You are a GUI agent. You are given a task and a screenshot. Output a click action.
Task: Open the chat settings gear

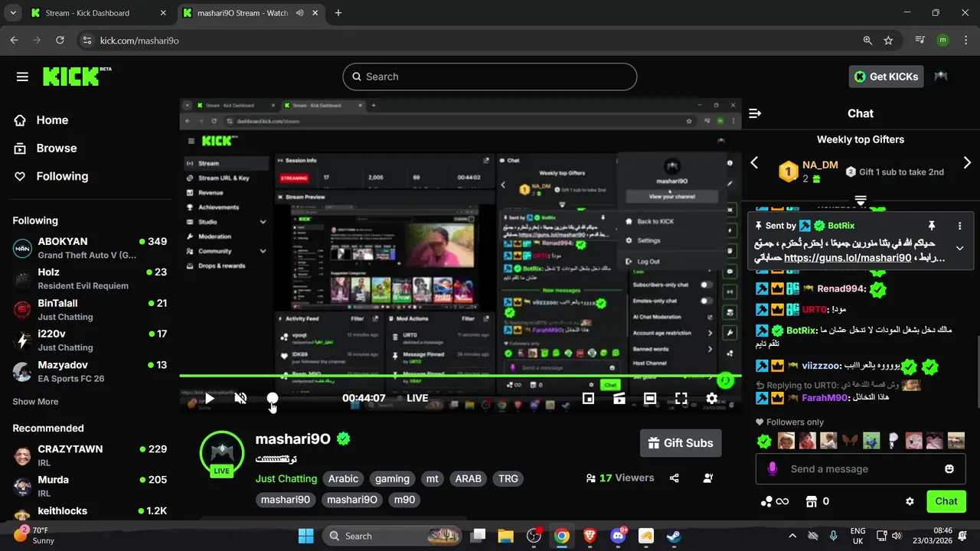point(910,501)
